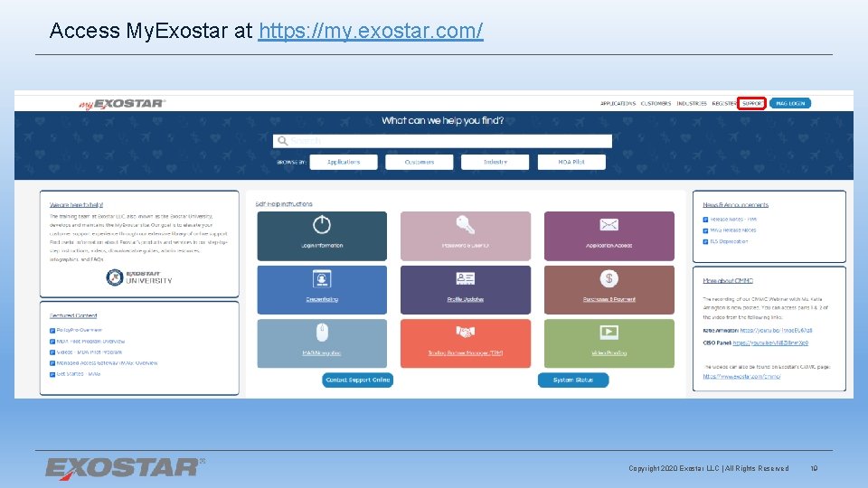
Task: Open the Credentialing link
Action: coord(322,299)
